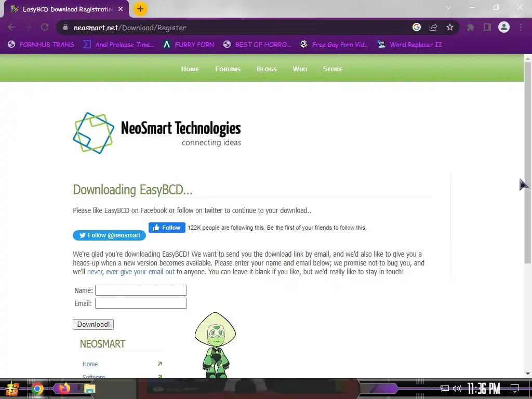Click the vertical scrollbar thumb
This screenshot has height=399, width=532.
click(528, 163)
